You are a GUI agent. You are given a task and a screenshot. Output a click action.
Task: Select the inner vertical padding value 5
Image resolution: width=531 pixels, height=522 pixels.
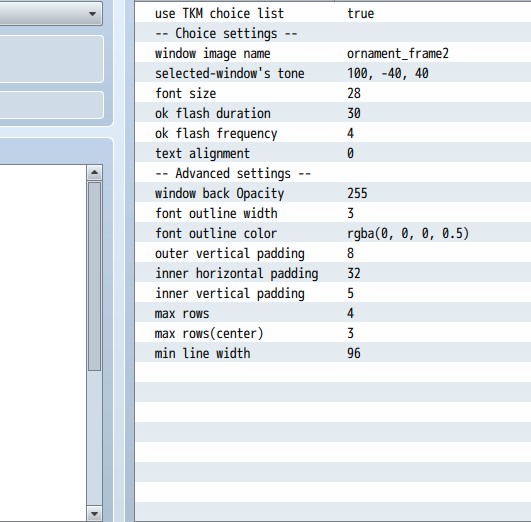pyautogui.click(x=351, y=294)
